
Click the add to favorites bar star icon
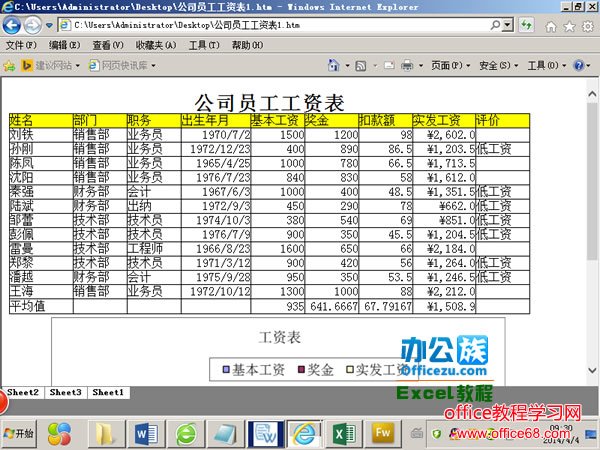point(9,66)
